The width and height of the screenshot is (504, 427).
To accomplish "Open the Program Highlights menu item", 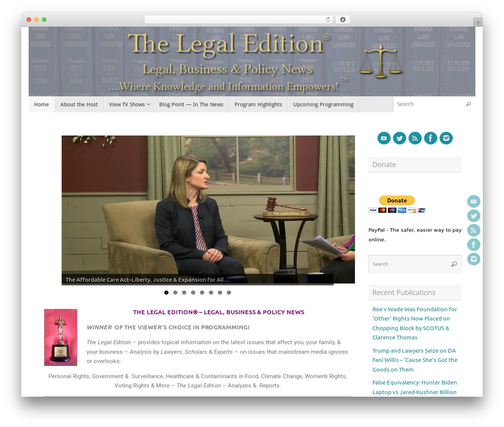I will pos(258,104).
